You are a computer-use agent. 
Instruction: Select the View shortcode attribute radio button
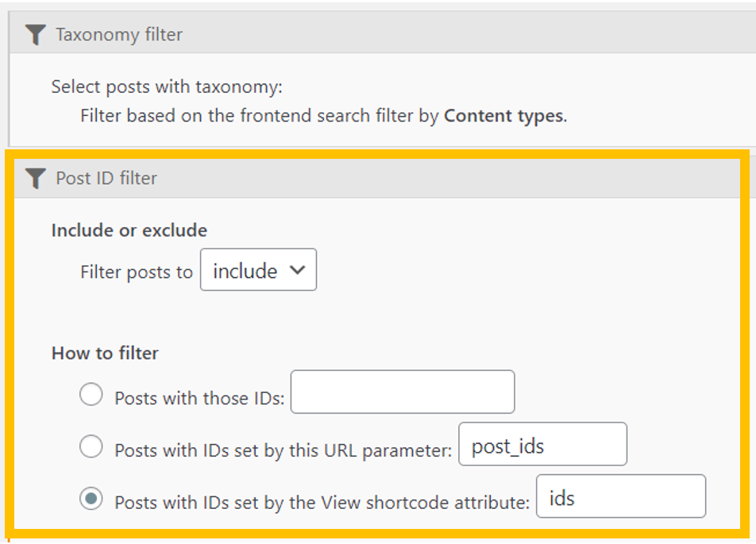tap(91, 500)
